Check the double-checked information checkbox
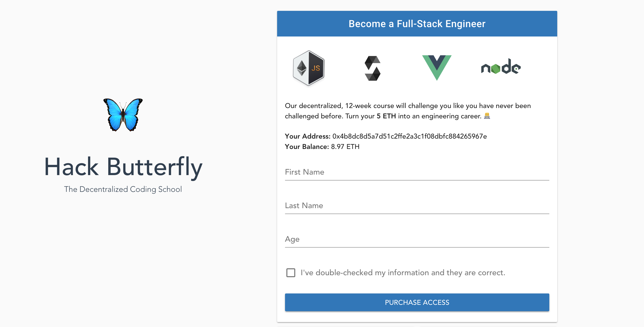644x327 pixels. click(290, 272)
